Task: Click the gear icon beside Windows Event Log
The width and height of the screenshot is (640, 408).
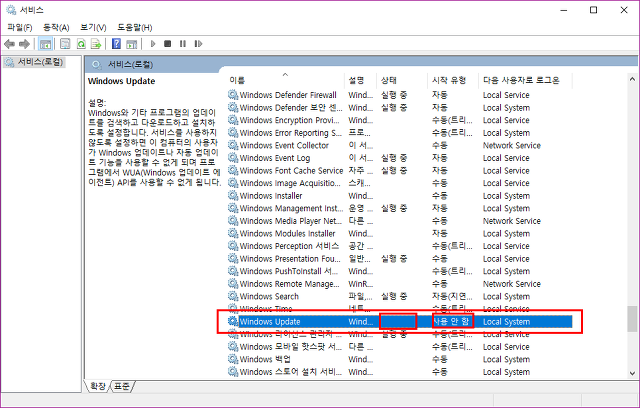Action: (x=233, y=158)
